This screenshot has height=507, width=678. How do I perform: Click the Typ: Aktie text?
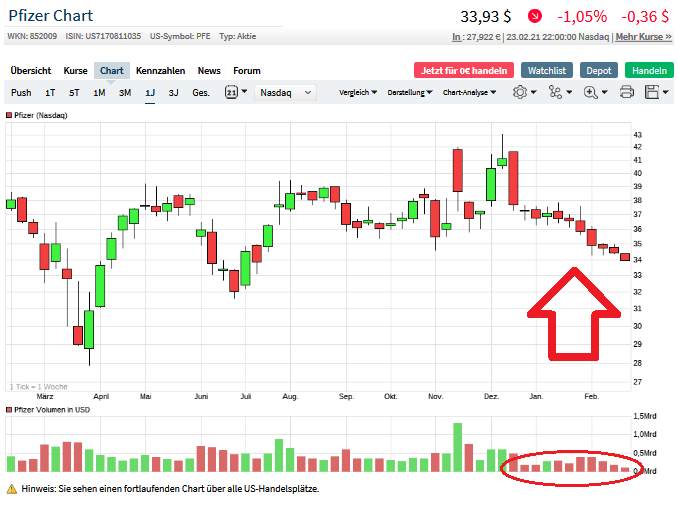tap(238, 36)
